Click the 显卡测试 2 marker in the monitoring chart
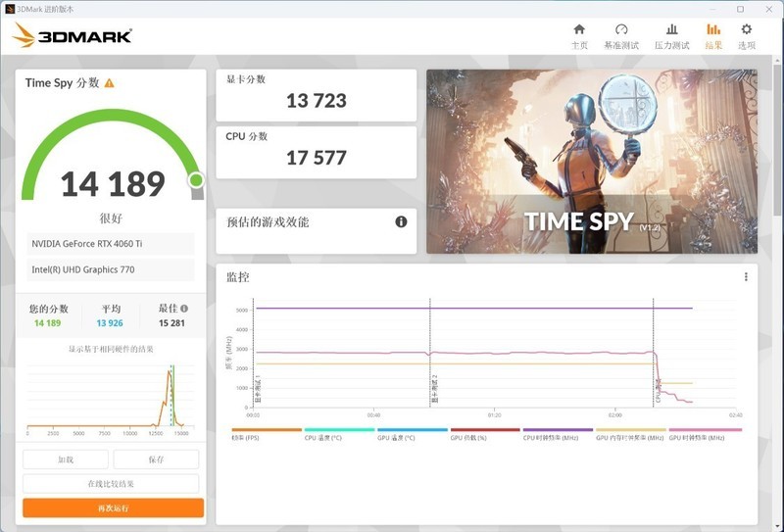This screenshot has width=784, height=532. [x=434, y=389]
